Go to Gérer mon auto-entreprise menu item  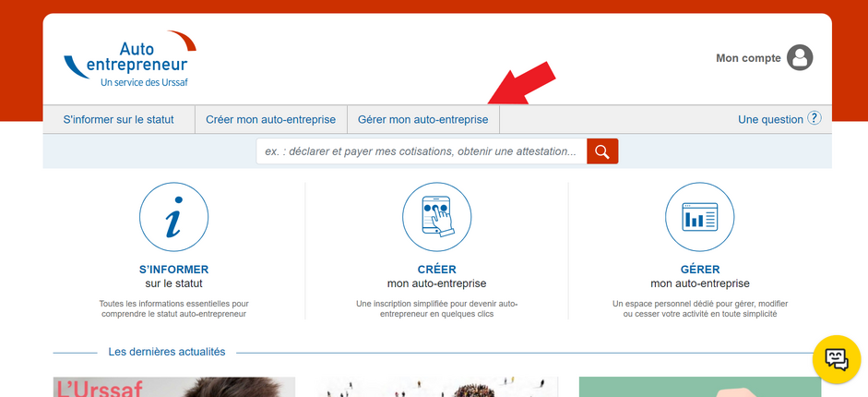(x=423, y=119)
